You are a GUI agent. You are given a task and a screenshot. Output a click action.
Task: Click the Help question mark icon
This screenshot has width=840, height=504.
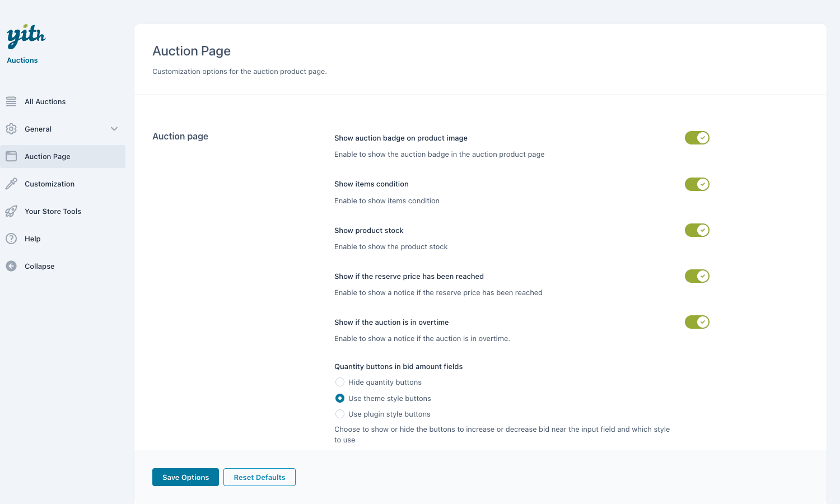pos(11,239)
